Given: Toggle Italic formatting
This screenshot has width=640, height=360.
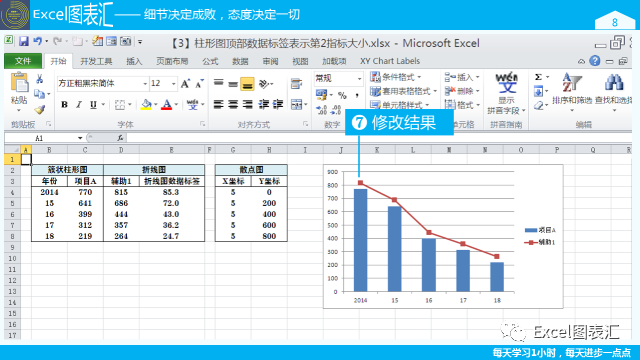Looking at the screenshot, I should click(79, 105).
